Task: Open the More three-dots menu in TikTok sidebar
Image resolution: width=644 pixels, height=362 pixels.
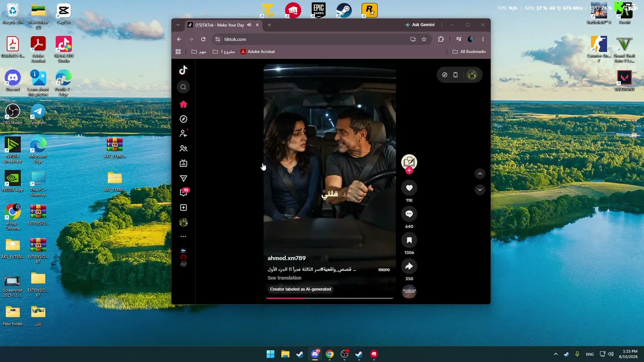Action: [x=183, y=236]
